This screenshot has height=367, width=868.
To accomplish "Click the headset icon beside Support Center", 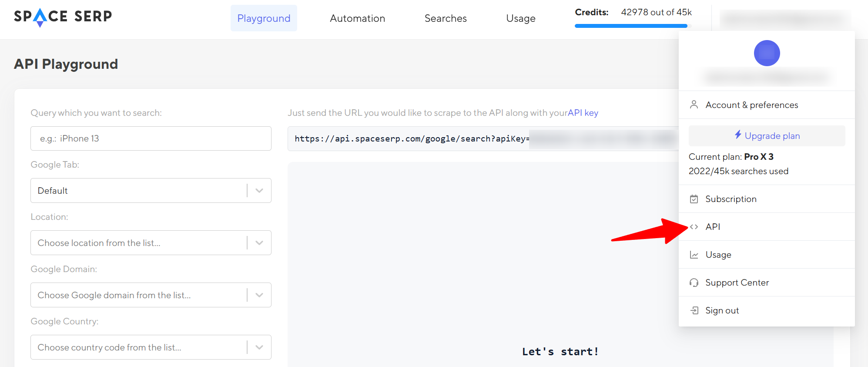I will [694, 283].
